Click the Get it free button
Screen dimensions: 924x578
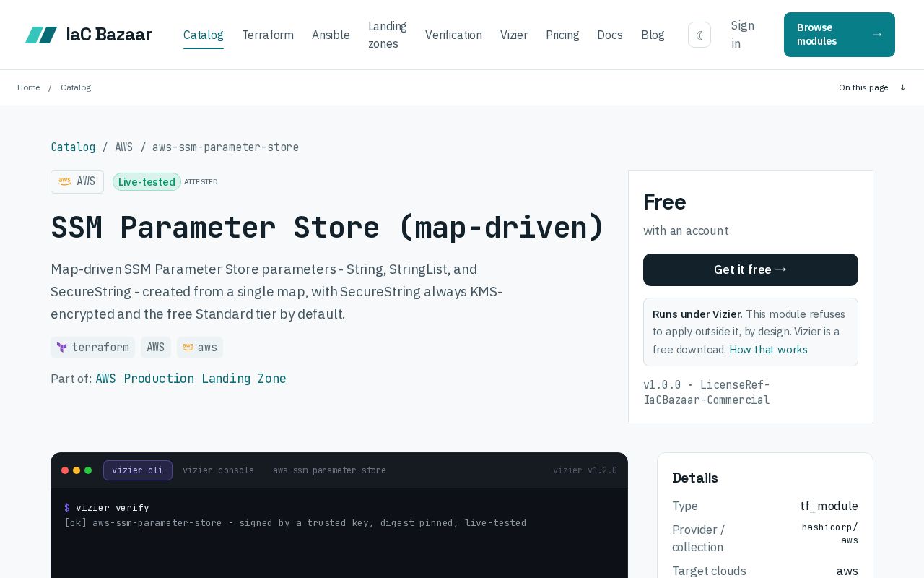pos(751,269)
